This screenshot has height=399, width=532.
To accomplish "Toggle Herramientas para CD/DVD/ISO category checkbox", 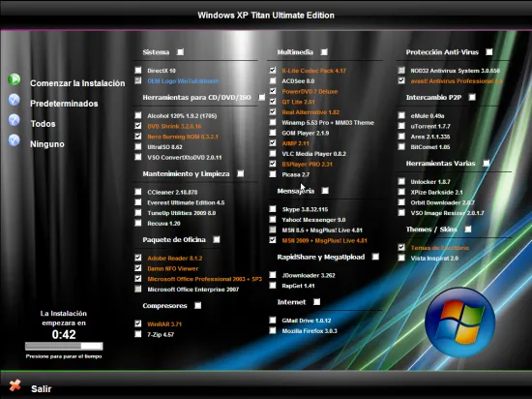I will [x=261, y=98].
